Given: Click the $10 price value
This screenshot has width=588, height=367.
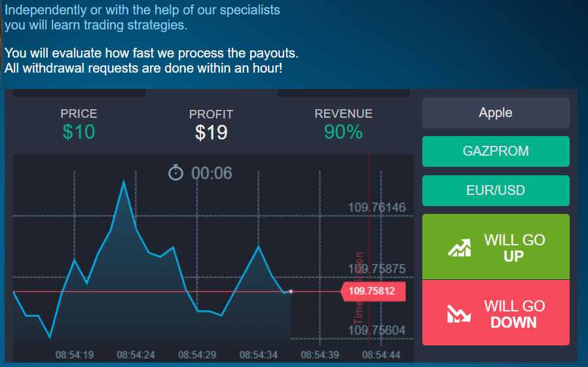Looking at the screenshot, I should 79,132.
